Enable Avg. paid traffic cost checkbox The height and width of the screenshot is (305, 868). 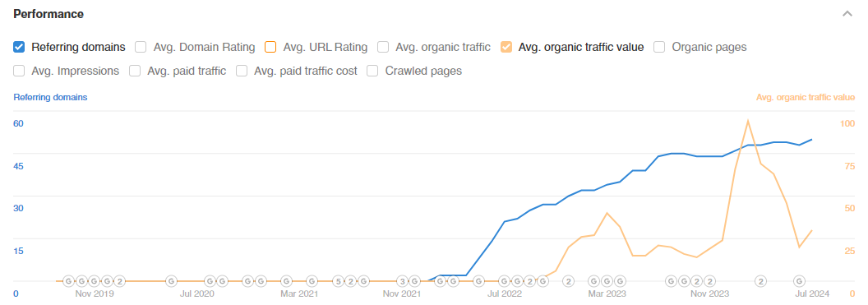[x=242, y=71]
